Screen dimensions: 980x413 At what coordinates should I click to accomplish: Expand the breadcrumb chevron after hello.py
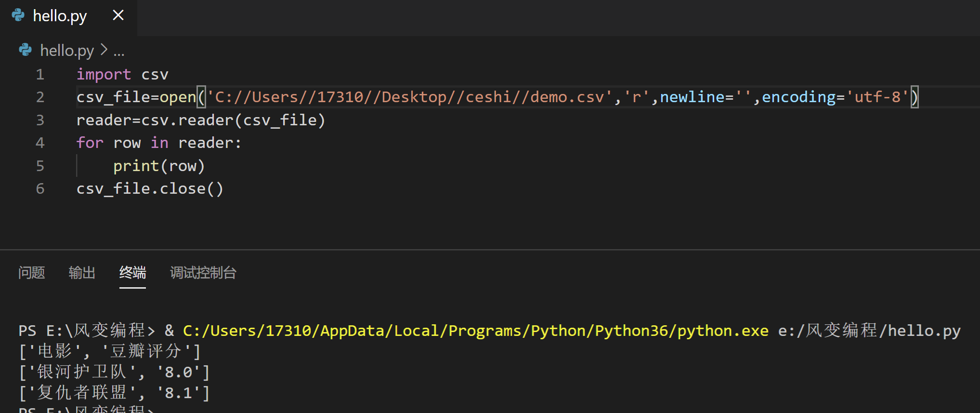pos(104,50)
